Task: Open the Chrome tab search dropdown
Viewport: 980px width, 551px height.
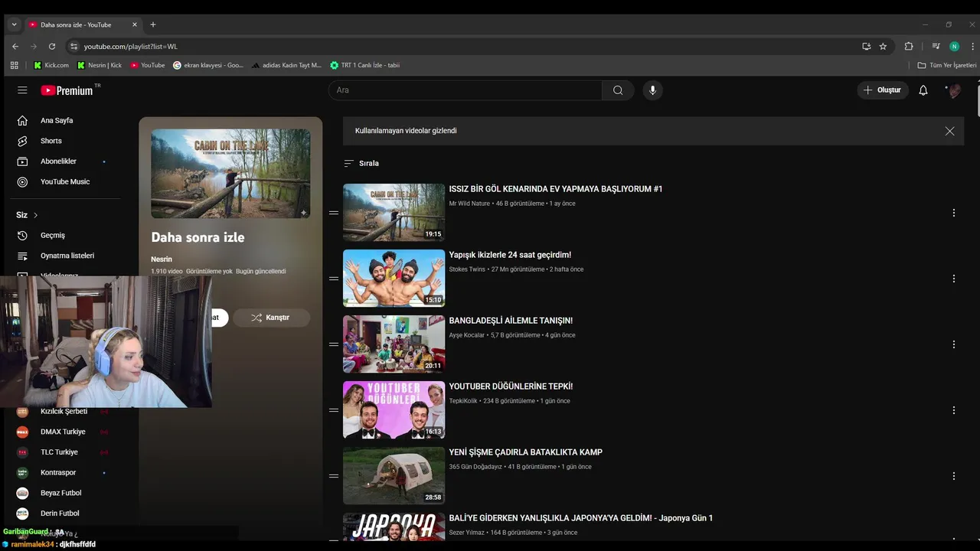Action: pos(14,24)
